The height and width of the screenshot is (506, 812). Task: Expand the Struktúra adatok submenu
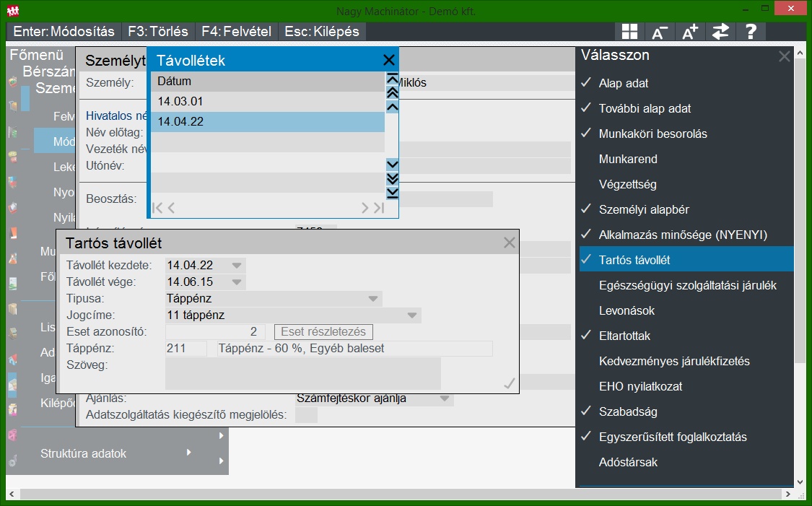188,453
